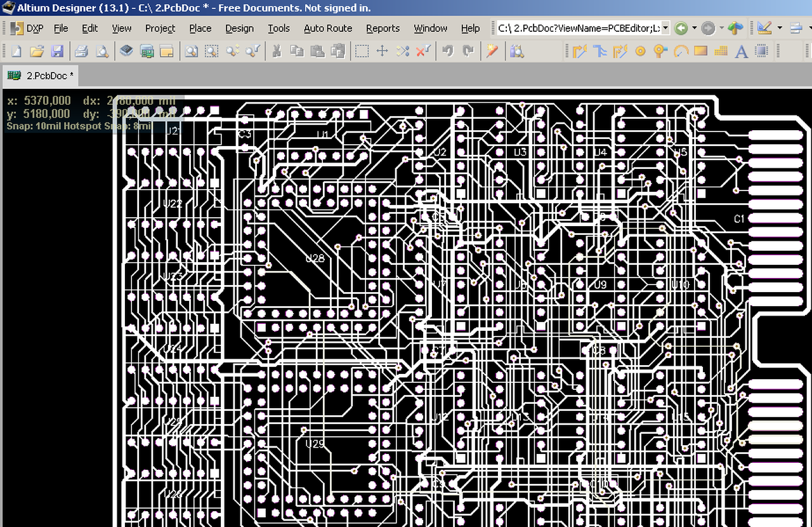Click the U29 component designator on the board
The height and width of the screenshot is (527, 812).
(x=315, y=444)
